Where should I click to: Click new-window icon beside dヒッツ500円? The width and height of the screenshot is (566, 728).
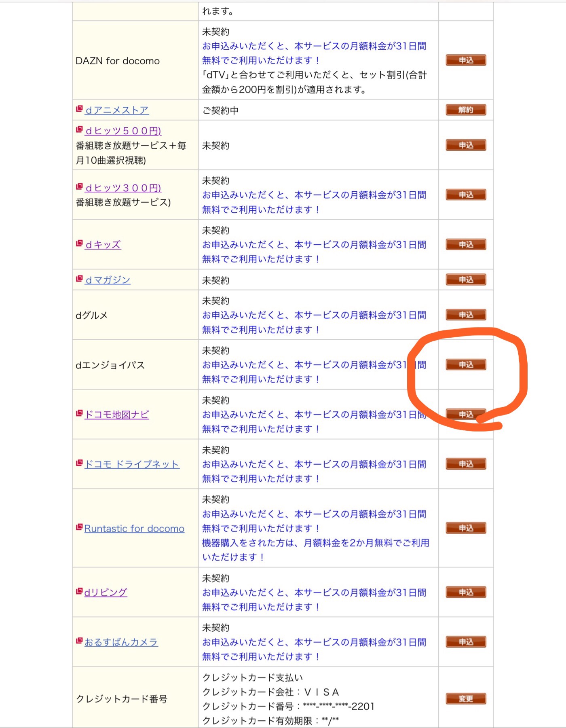pos(80,130)
